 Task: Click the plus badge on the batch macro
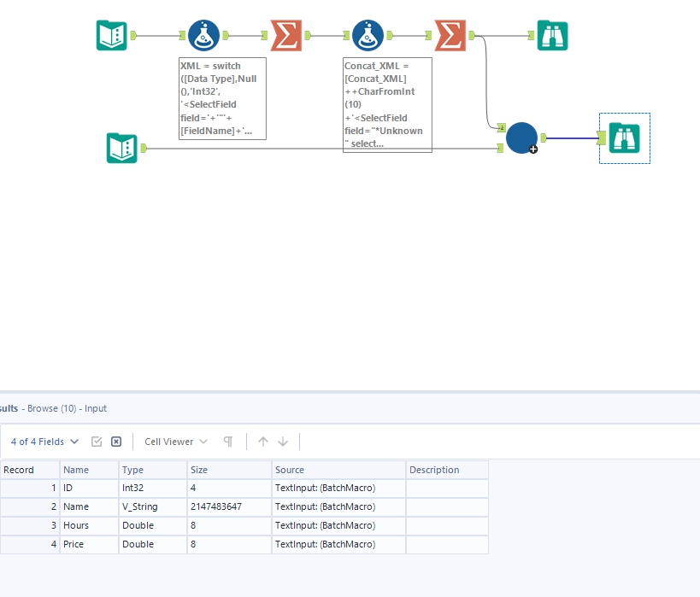tap(532, 149)
